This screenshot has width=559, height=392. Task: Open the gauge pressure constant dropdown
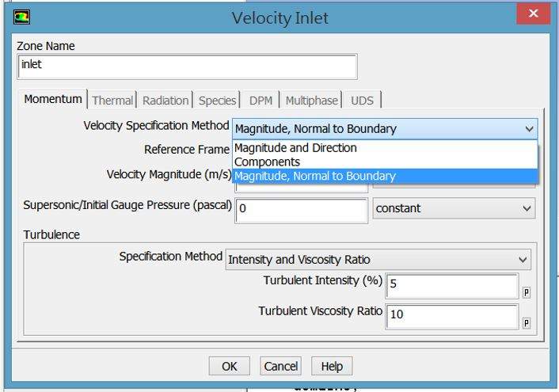click(x=453, y=208)
